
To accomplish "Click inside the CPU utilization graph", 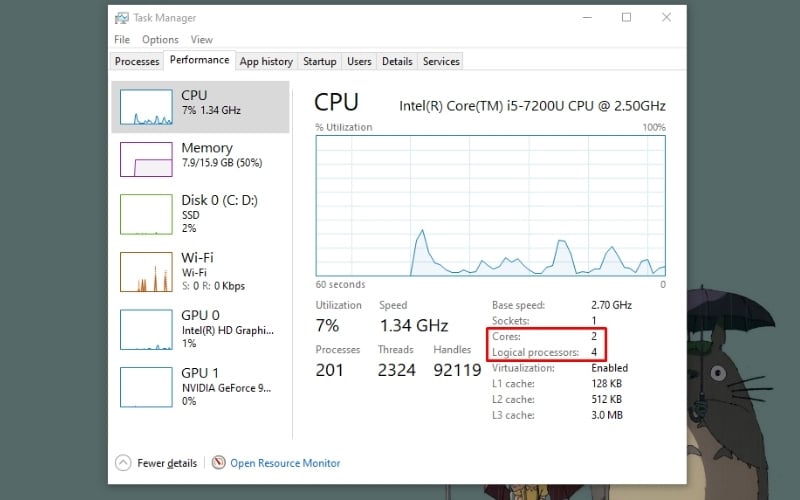I will pyautogui.click(x=490, y=206).
